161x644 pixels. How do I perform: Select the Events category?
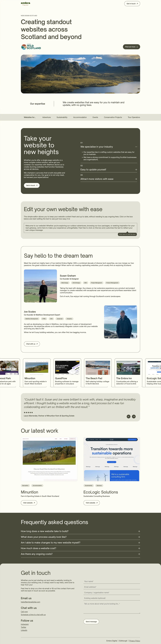click(95, 117)
